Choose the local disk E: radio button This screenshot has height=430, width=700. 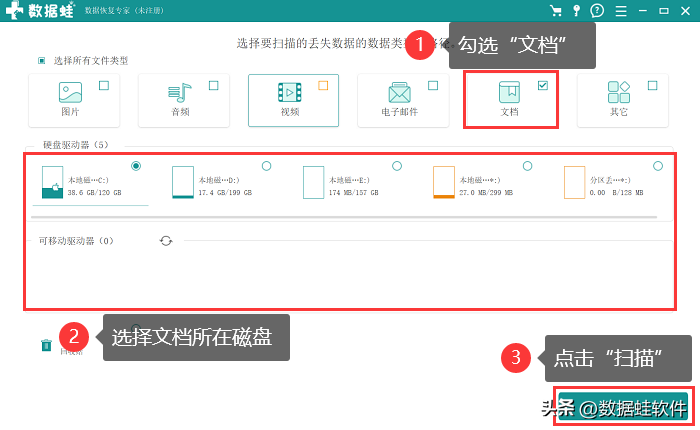pyautogui.click(x=397, y=165)
